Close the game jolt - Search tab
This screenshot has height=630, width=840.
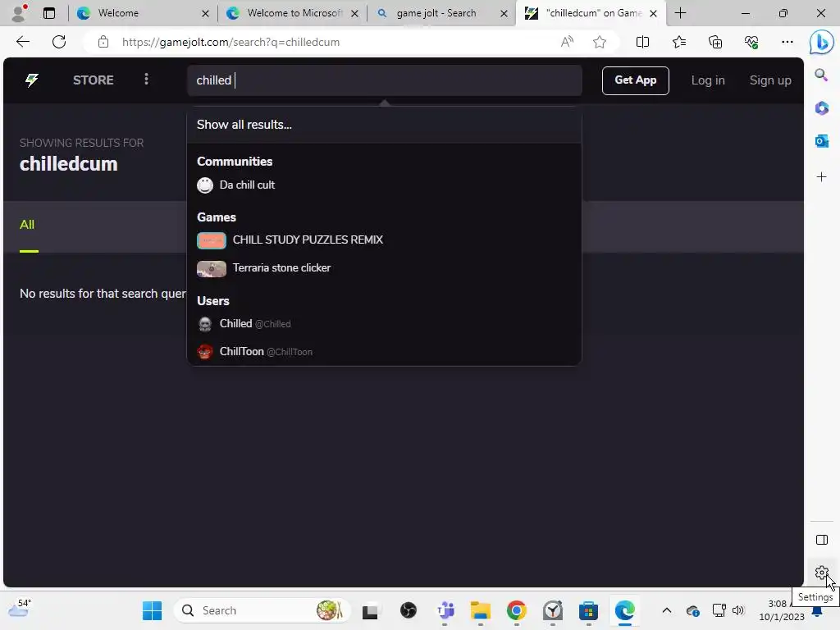504,13
